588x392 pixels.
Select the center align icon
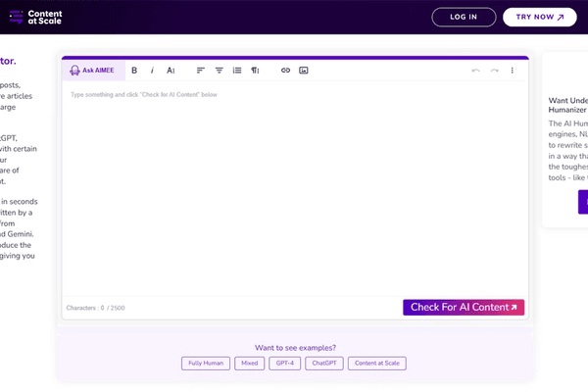point(219,71)
